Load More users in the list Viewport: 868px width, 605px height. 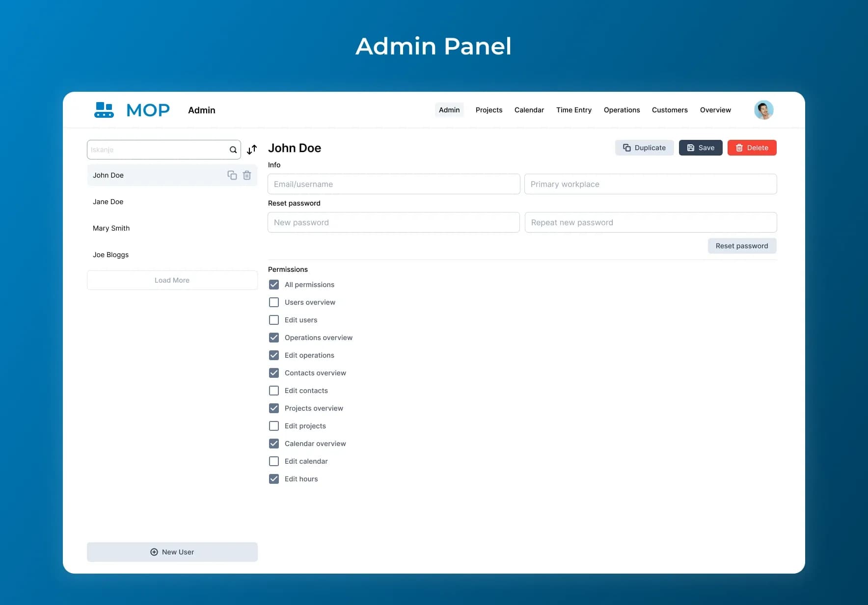[x=172, y=280]
